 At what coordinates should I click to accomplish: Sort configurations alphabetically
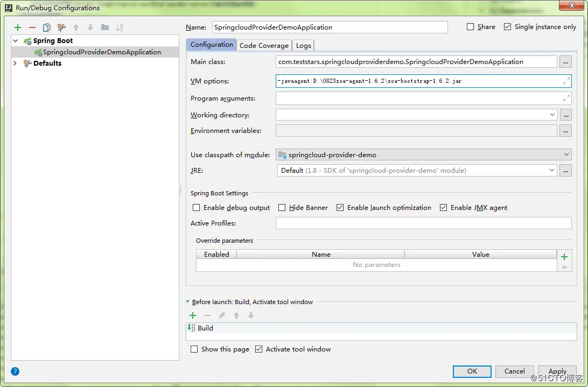click(x=119, y=27)
